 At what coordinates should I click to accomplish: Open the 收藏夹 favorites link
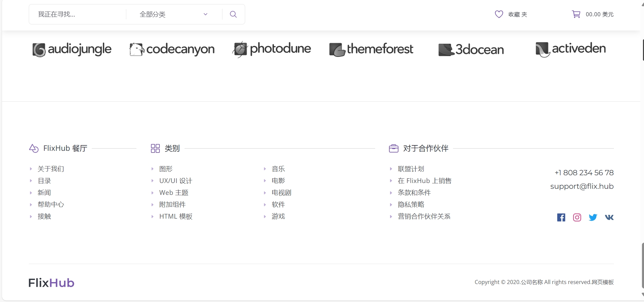(x=518, y=14)
